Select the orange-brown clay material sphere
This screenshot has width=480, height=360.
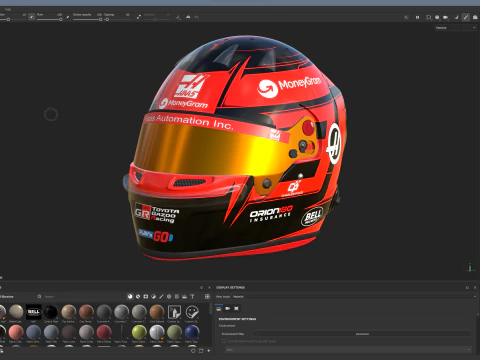click(86, 312)
